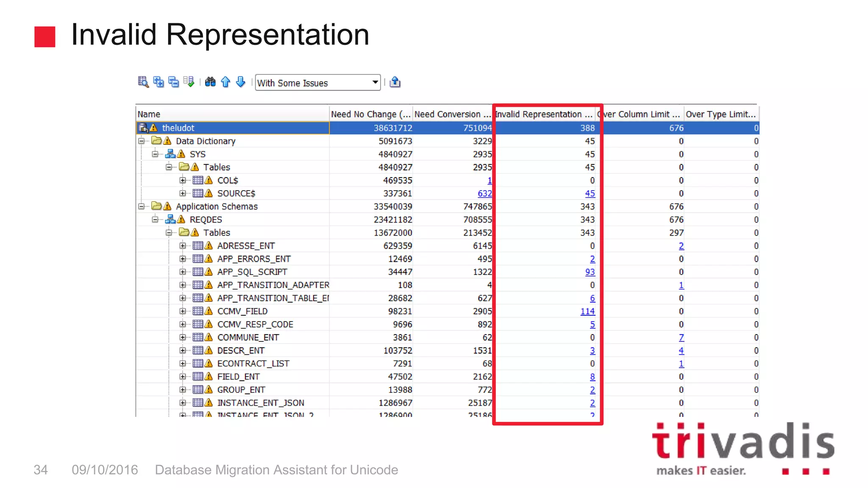Image resolution: width=868 pixels, height=488 pixels.
Task: Click the INSTANCE_ENT_JSON table icon
Action: pos(198,403)
